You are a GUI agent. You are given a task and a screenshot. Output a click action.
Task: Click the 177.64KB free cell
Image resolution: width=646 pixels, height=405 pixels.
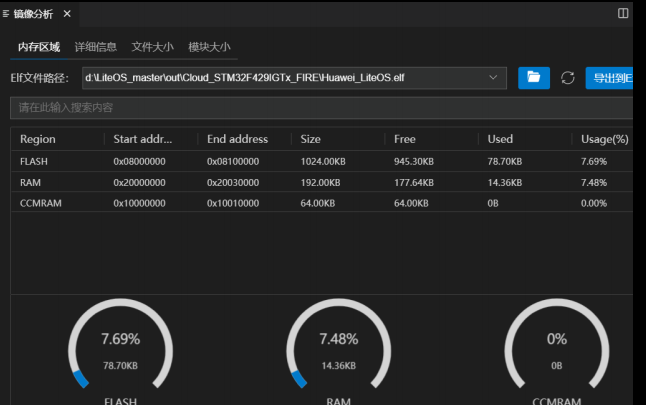coord(414,183)
